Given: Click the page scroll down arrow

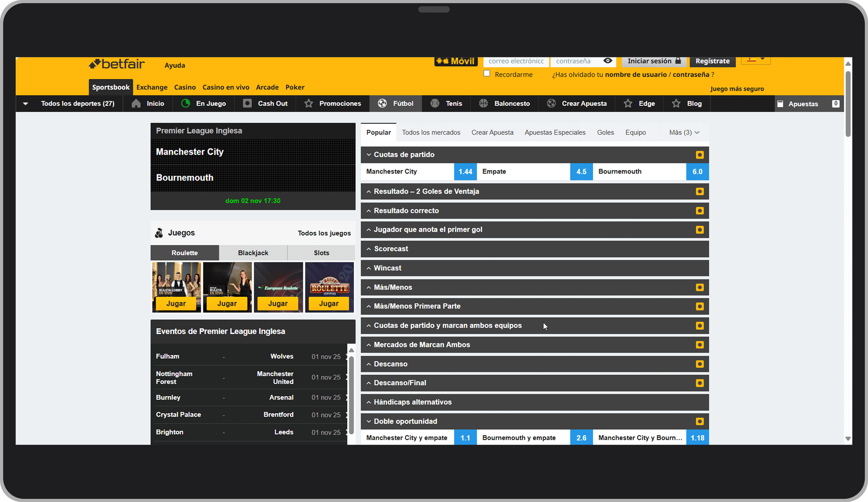Looking at the screenshot, I should pos(848,439).
